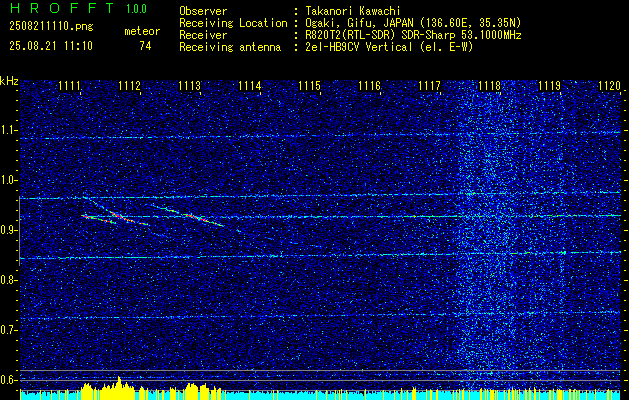Select filename 2508211110.png
Screen dimensions: 629x400
click(51, 27)
